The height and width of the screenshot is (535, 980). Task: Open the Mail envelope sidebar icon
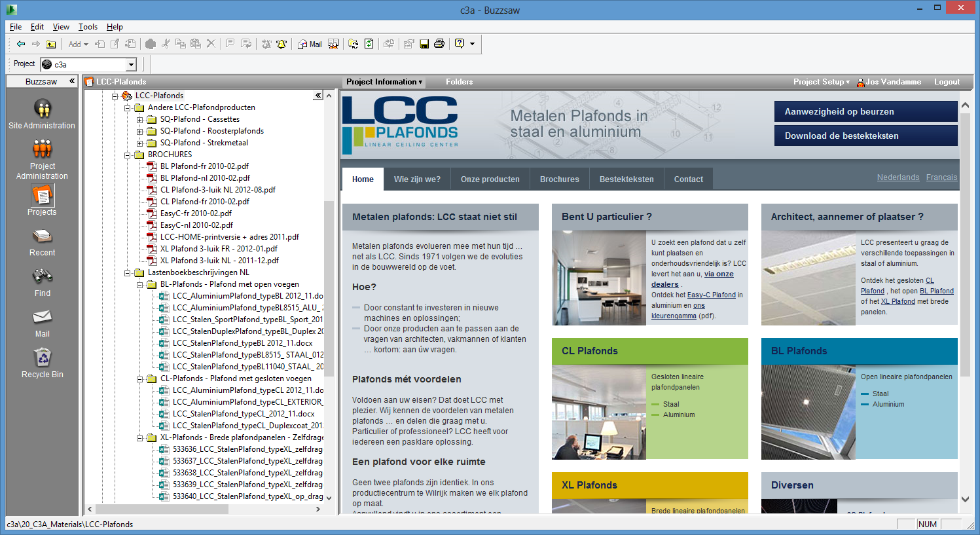pos(42,323)
